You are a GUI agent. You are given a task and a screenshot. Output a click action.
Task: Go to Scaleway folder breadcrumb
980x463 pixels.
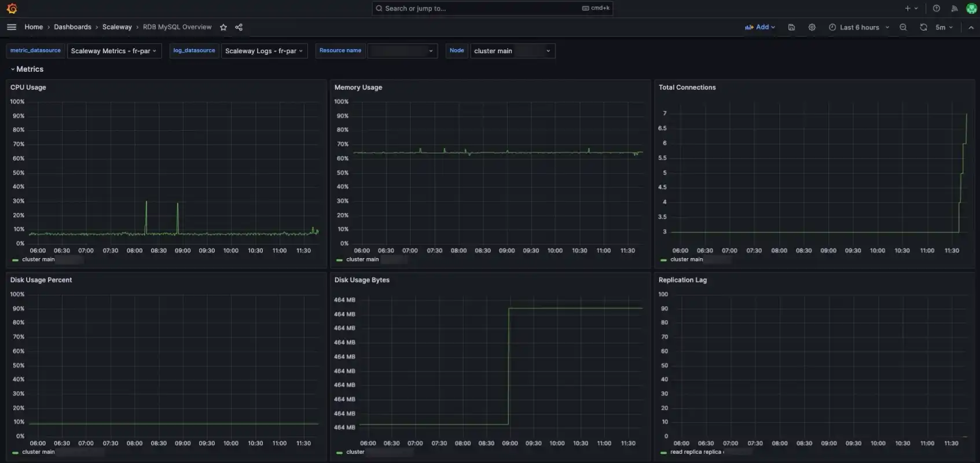tap(117, 27)
